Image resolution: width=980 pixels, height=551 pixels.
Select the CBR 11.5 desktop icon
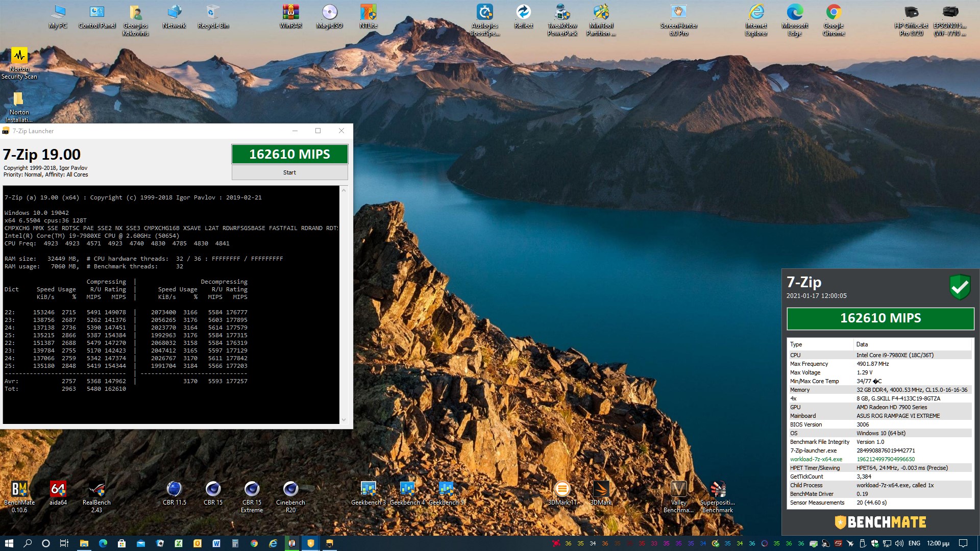point(174,493)
